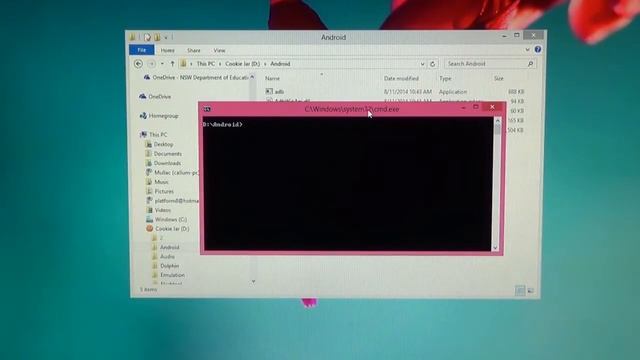This screenshot has width=640, height=360.
Task: Maximize the cmd.exe window
Action: pyautogui.click(x=476, y=107)
